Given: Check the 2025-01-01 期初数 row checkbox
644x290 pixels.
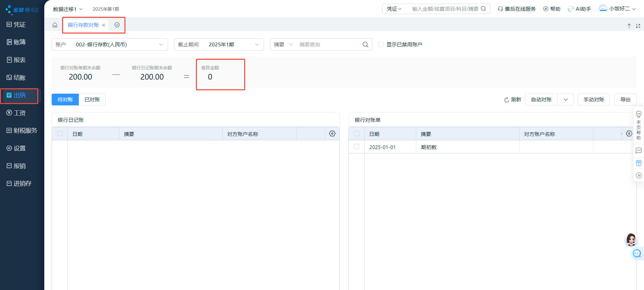Looking at the screenshot, I should 357,147.
